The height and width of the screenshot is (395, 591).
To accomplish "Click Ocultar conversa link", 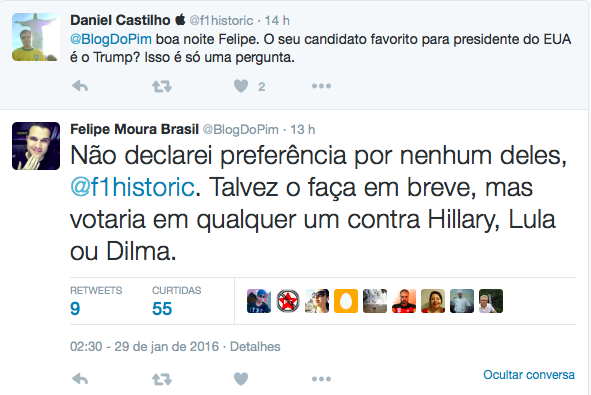I will 529,375.
